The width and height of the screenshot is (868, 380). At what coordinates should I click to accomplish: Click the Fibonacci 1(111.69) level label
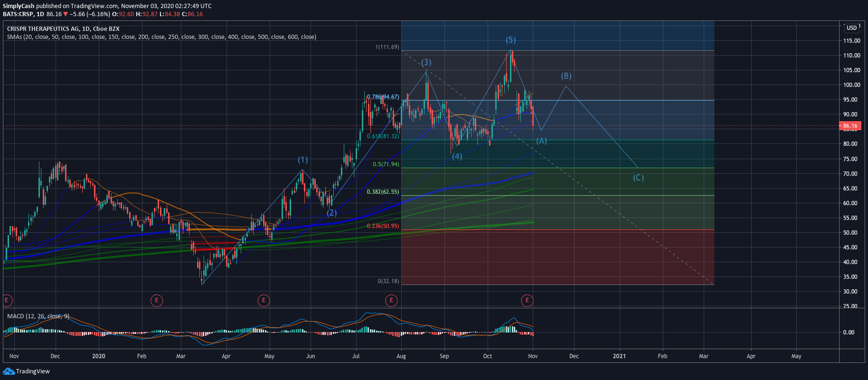(x=387, y=47)
